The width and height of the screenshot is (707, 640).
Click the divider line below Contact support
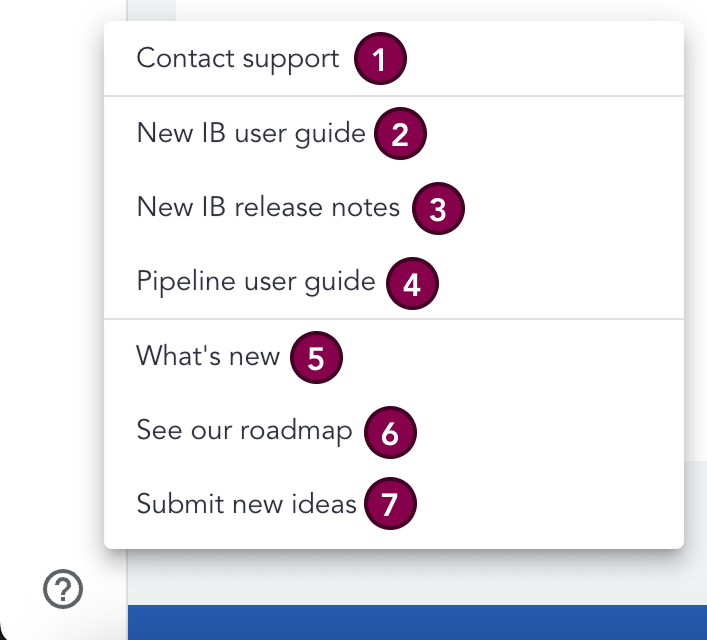pos(394,96)
